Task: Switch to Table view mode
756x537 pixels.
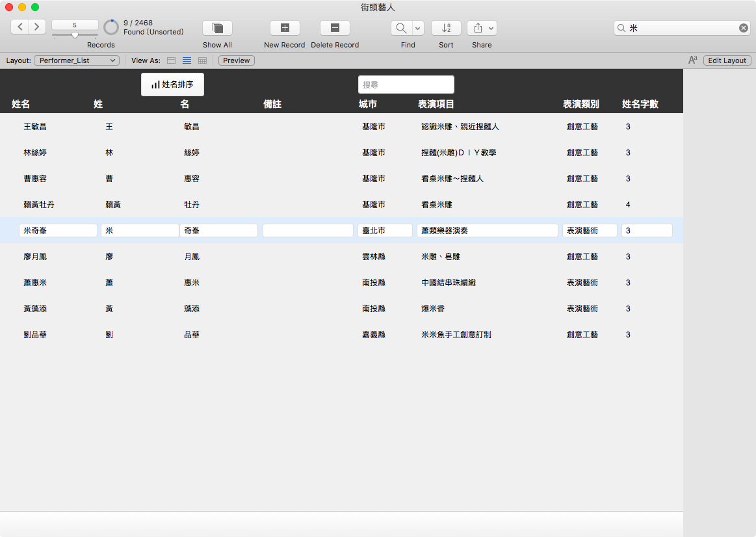Action: pyautogui.click(x=203, y=60)
